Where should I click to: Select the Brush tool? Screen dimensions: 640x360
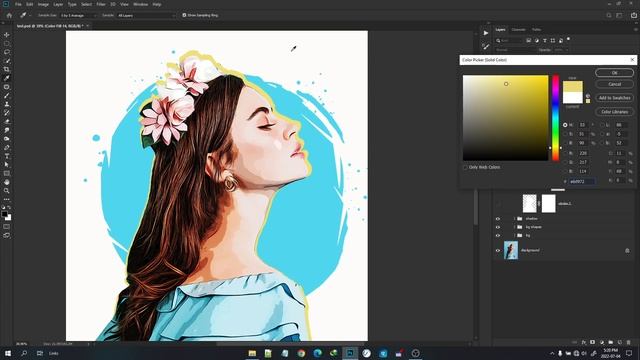point(7,96)
